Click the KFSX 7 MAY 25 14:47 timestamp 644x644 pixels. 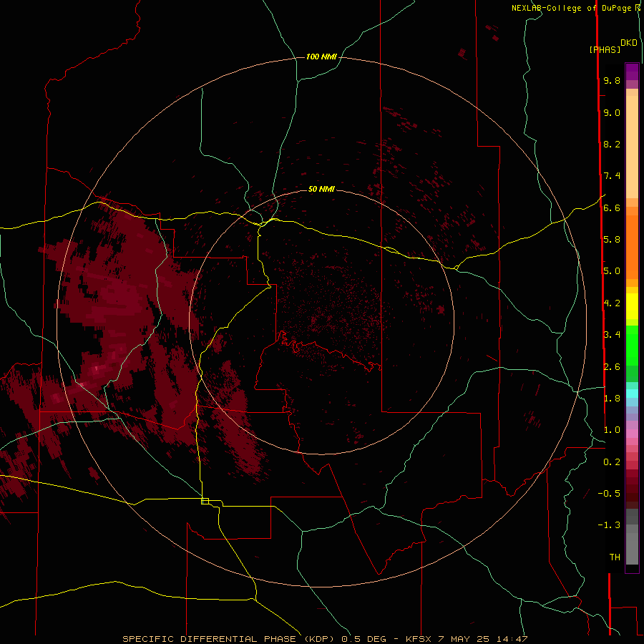point(467,639)
